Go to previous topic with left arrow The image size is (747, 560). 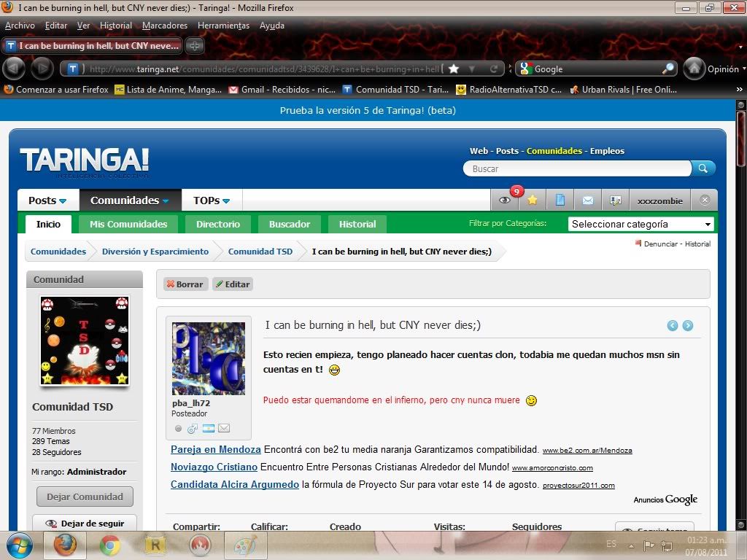coord(672,326)
